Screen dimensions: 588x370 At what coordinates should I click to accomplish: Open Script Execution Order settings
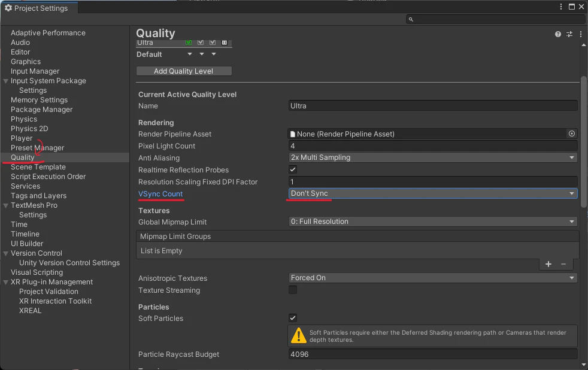click(48, 177)
